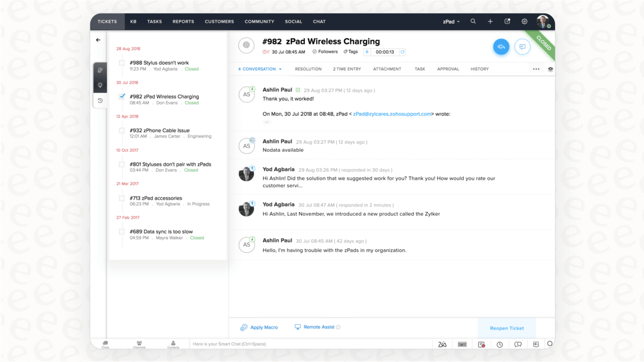
Task: Expand the quoted email text ellipsis
Action: 266,122
